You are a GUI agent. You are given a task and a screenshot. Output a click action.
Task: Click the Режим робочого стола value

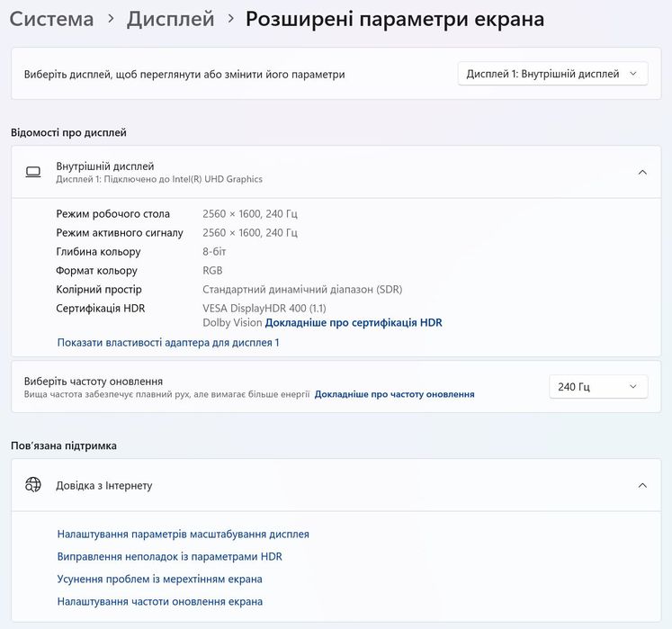coord(249,214)
